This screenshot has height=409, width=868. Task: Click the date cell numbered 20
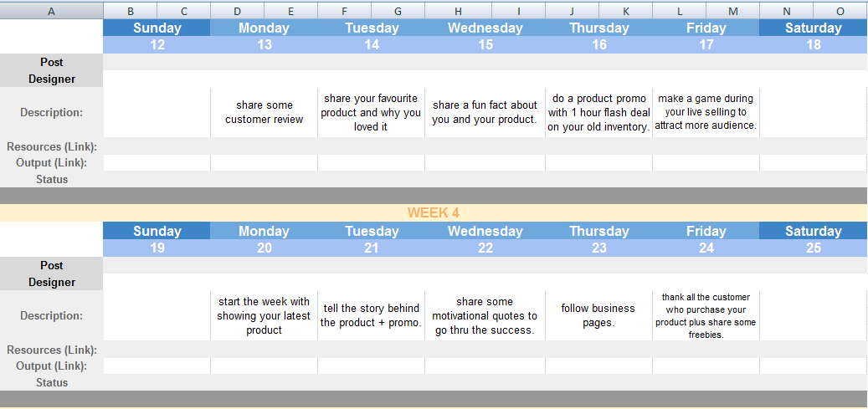265,248
